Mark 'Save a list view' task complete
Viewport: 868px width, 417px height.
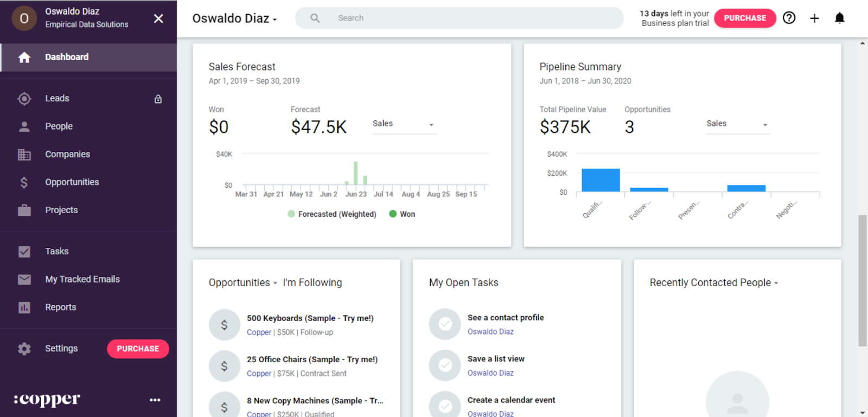coord(445,365)
